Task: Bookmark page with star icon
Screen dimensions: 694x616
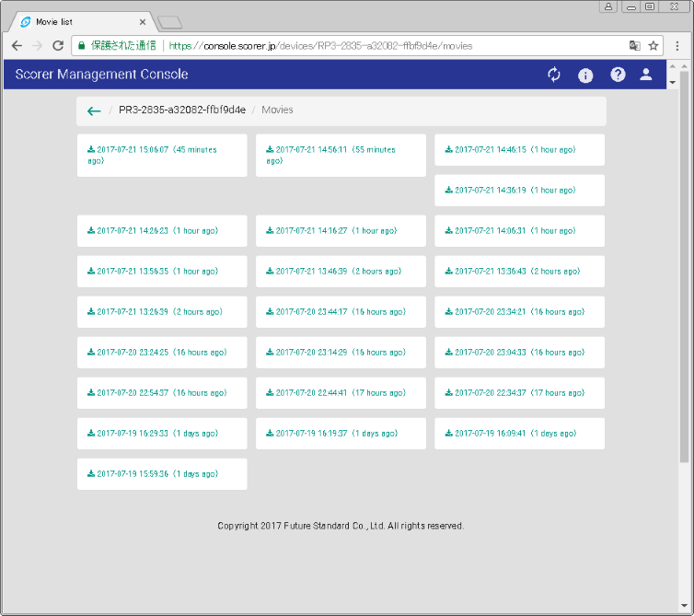Action: 654,46
